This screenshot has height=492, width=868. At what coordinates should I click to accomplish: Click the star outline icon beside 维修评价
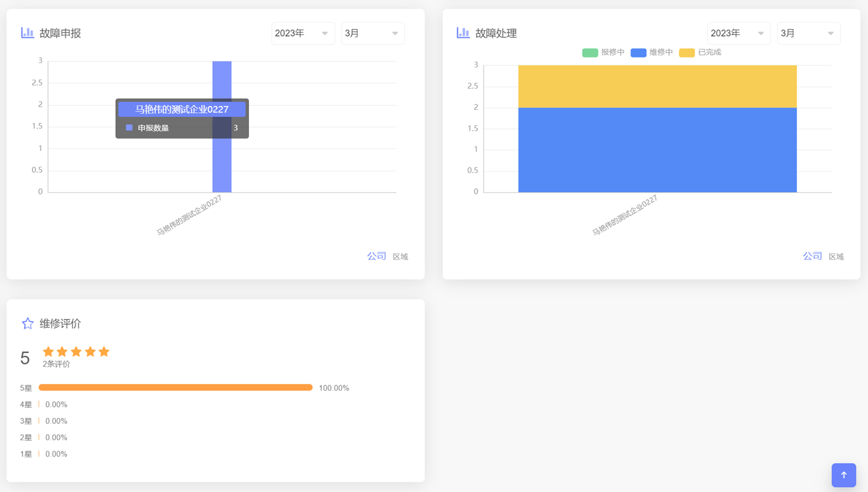click(28, 323)
